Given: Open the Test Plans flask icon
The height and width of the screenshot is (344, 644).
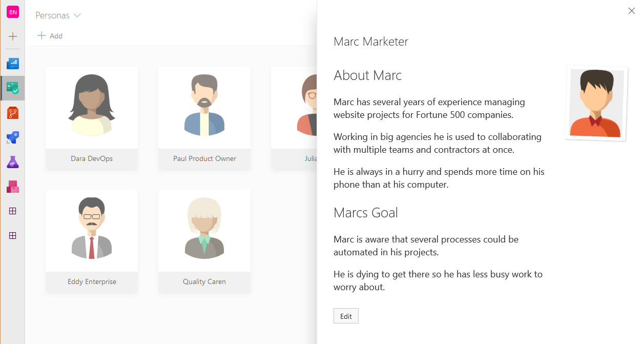Looking at the screenshot, I should click(x=13, y=162).
